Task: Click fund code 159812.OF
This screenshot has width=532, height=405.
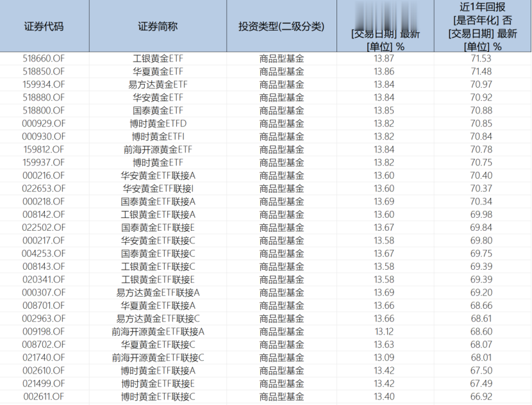Action: coord(44,149)
